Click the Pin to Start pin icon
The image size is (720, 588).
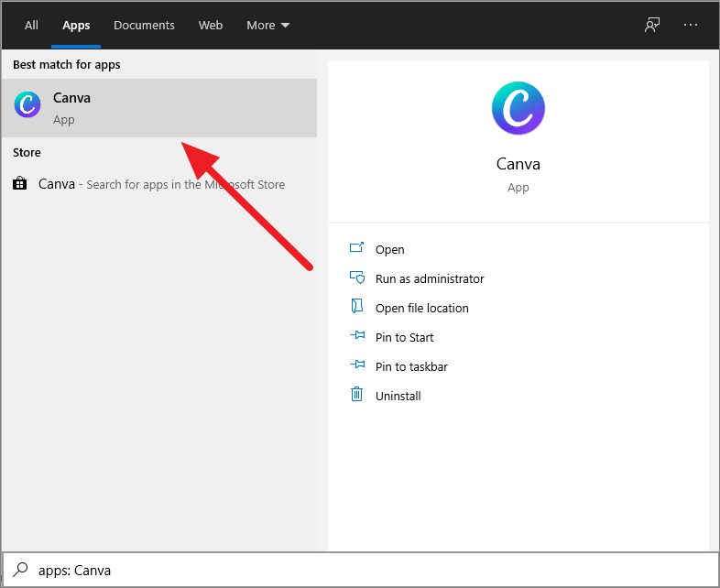coord(356,337)
